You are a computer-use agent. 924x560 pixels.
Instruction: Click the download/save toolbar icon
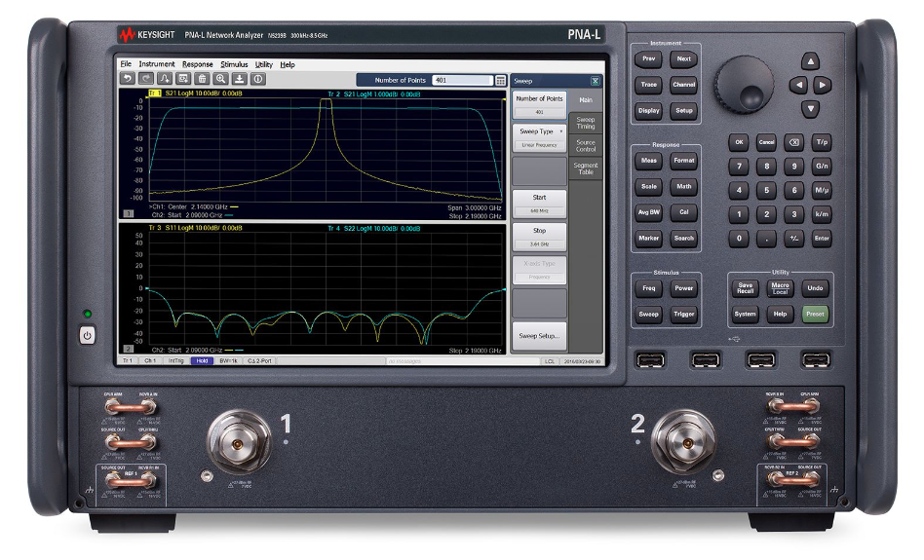point(240,79)
